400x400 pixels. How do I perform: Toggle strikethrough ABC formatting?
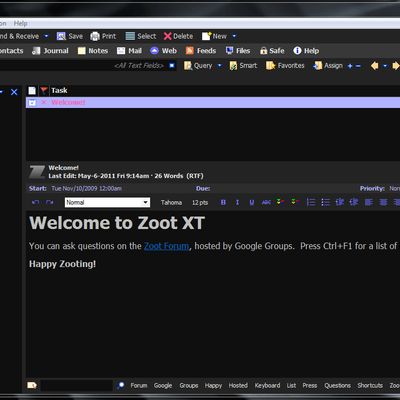266,202
